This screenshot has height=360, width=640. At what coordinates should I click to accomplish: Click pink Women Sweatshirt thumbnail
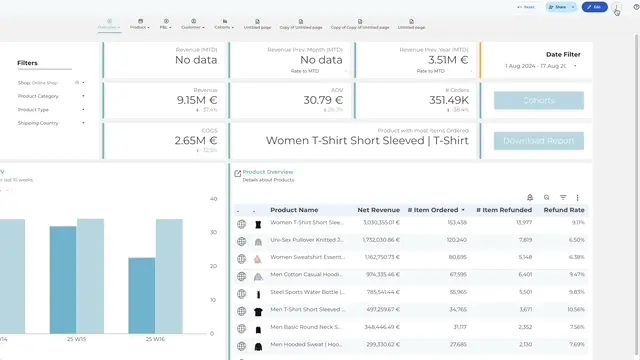click(258, 259)
